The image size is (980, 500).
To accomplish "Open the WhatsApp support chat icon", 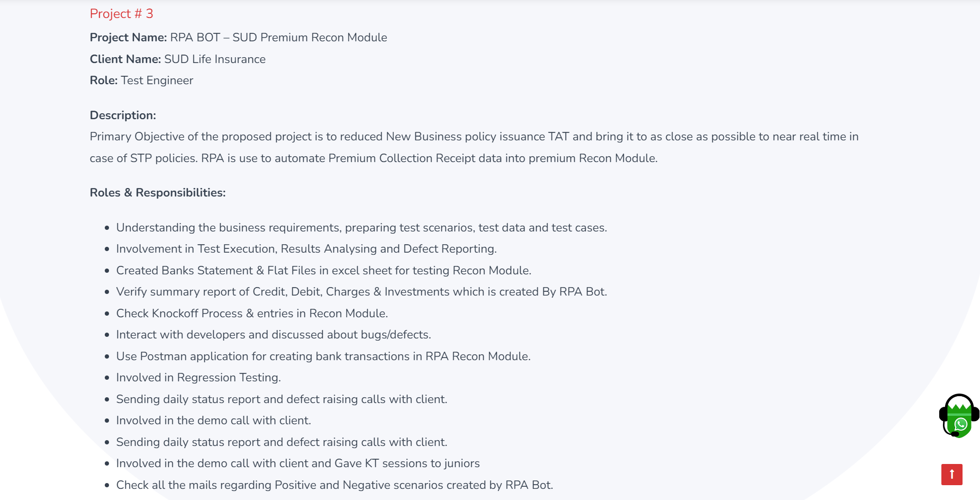I will coord(959,416).
